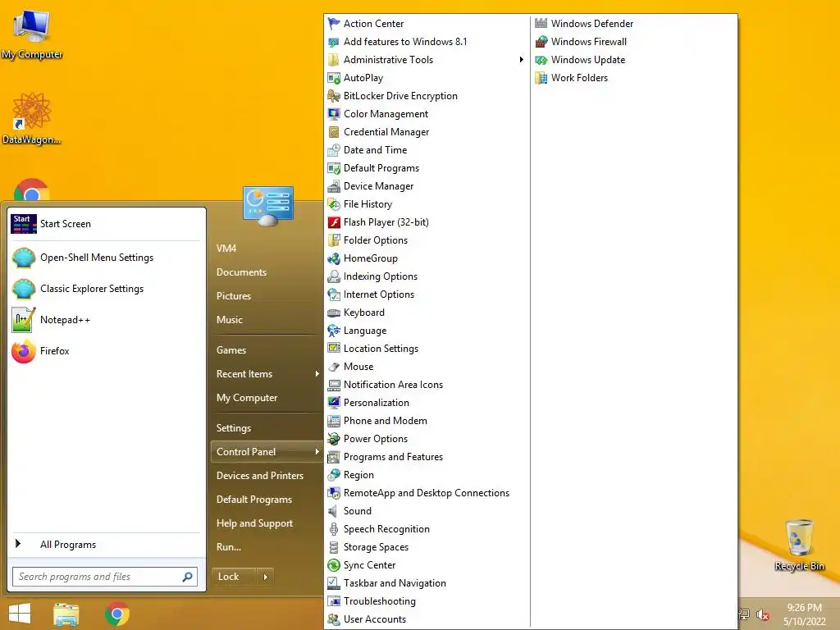Viewport: 840px width, 630px height.
Task: Click the Power Options icon
Action: click(334, 439)
